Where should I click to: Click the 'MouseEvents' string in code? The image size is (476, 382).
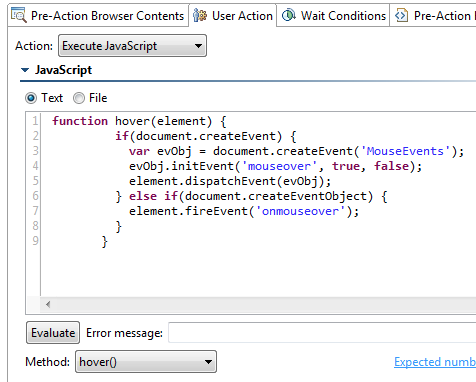coord(405,151)
